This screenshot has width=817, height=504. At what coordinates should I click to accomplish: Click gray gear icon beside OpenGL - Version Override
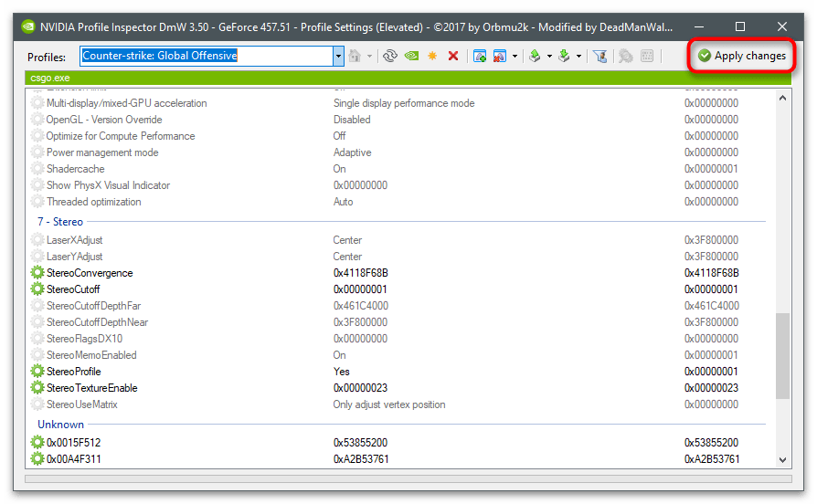(x=37, y=120)
